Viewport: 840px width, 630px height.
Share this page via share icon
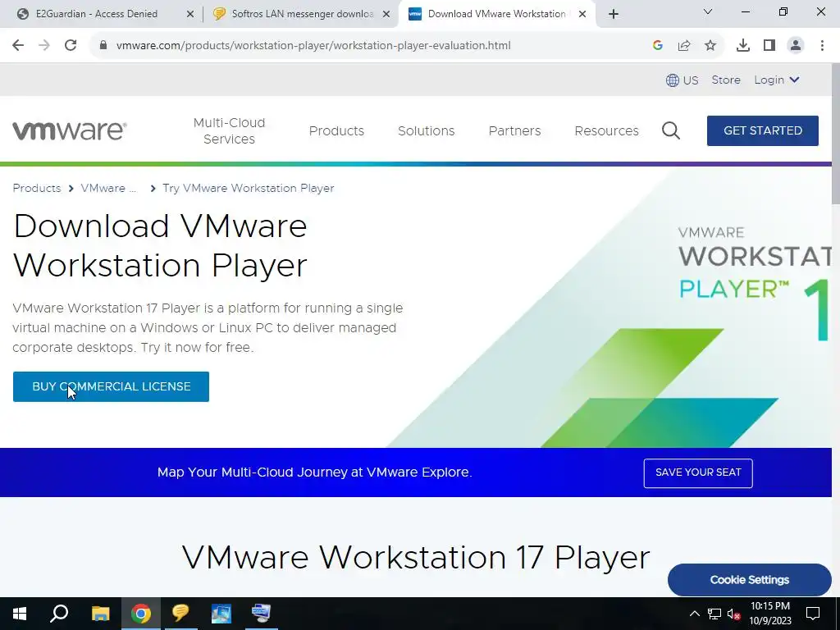[x=684, y=46]
